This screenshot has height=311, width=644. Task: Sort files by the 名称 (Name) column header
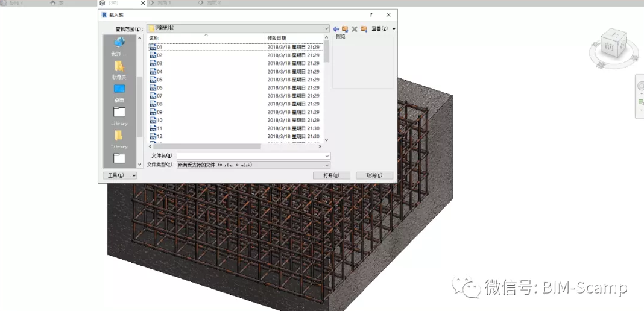coord(206,38)
